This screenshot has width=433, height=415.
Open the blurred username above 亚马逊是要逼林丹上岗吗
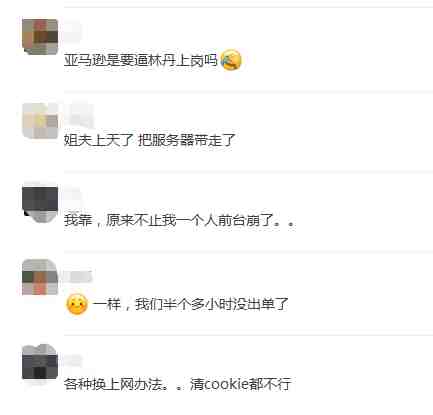[x=73, y=32]
